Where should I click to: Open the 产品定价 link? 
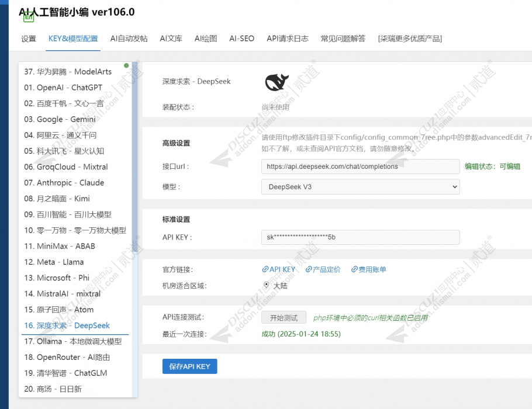(x=323, y=269)
